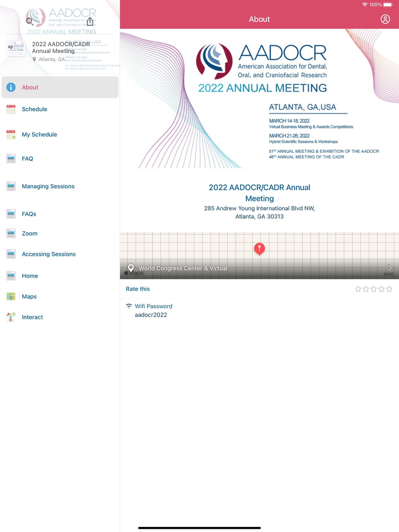Tap the Wifi icon next to Wifi Password
This screenshot has height=532, width=399.
pos(129,306)
